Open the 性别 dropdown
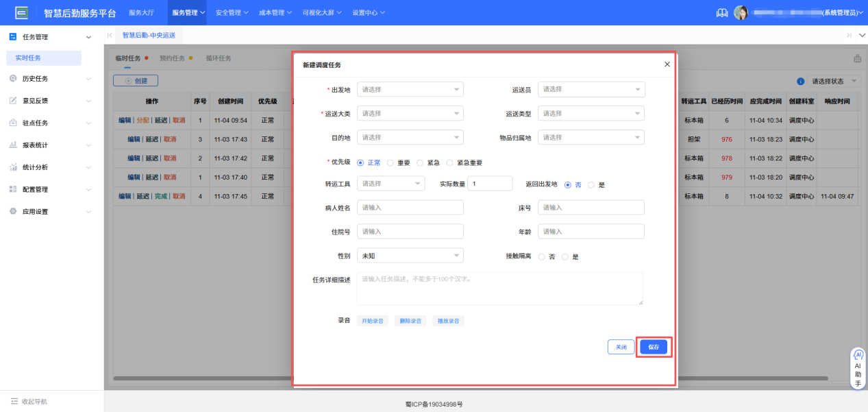 [410, 254]
